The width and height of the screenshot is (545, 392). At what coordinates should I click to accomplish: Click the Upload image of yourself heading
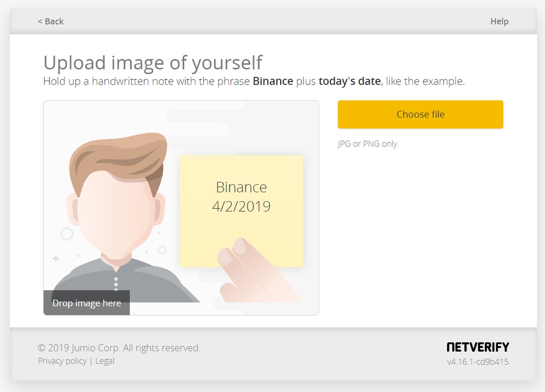(x=153, y=63)
